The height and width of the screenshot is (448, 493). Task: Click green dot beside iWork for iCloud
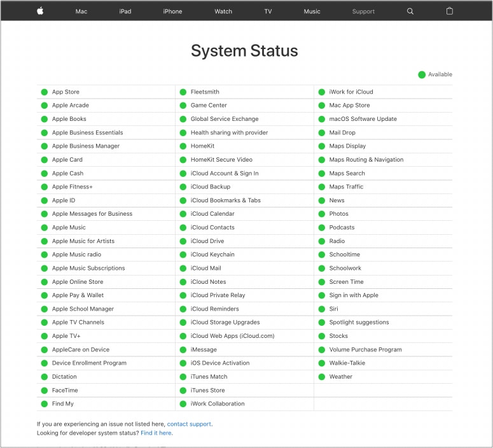click(322, 92)
